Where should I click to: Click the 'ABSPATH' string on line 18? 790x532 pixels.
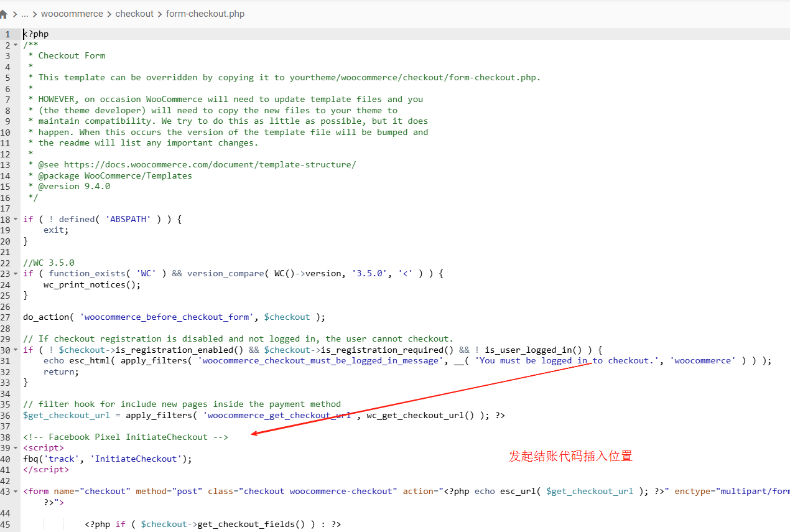point(128,219)
